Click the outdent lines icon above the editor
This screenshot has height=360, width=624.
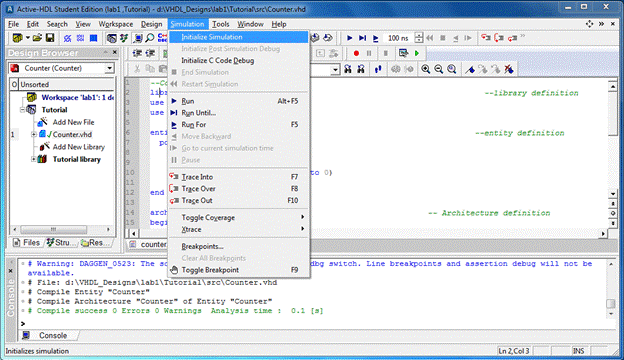(150, 53)
